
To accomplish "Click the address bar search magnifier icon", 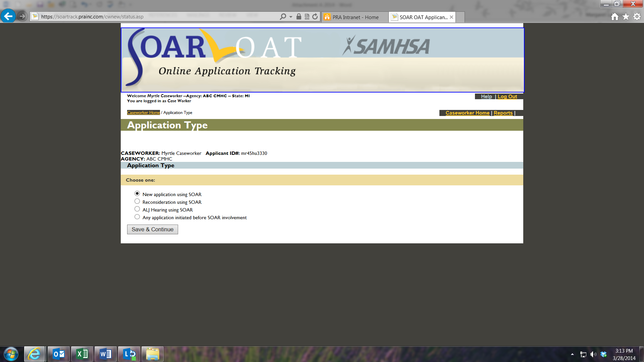I will point(283,16).
